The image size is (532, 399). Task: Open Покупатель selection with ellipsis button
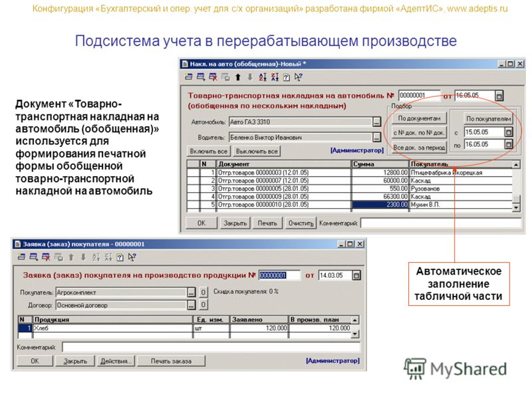192,292
